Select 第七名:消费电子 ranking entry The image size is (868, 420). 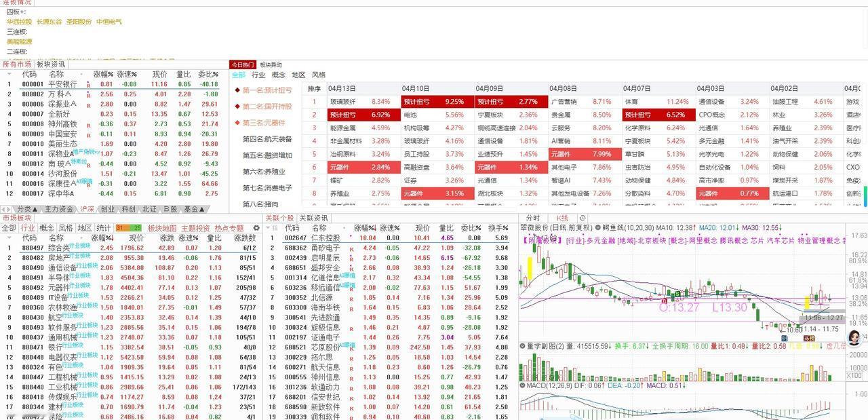point(267,188)
